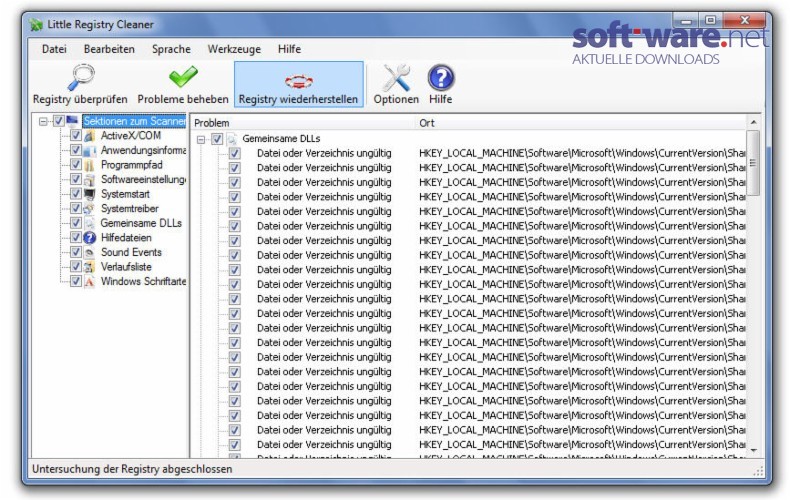Screen dimensions: 790x500
Task: Select Softwareeinstellungen in the sections tree
Action: tap(143, 179)
